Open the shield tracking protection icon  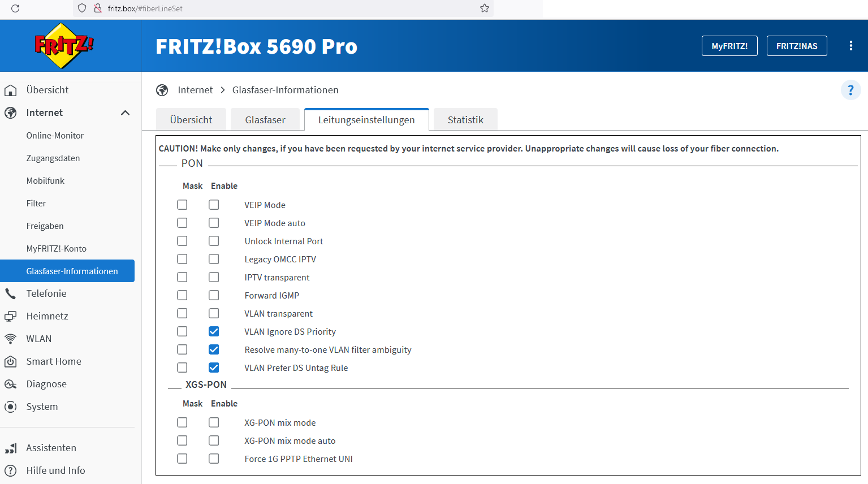[x=82, y=8]
